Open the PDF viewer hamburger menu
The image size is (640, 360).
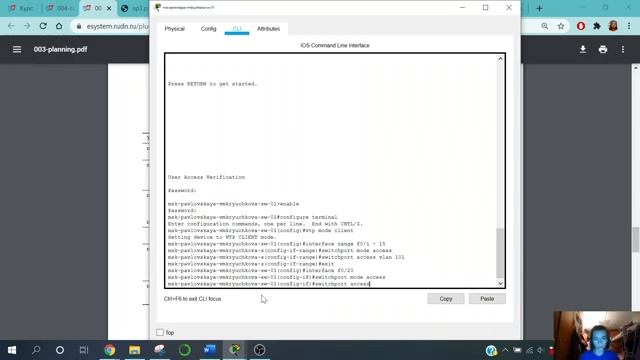17,49
